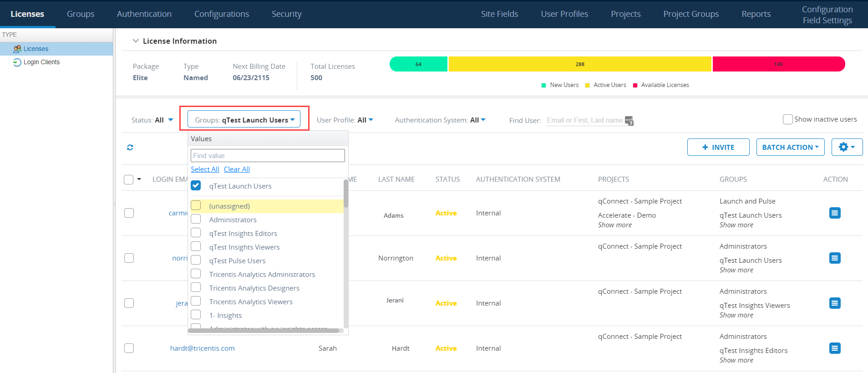
Task: Click the Clear All link
Action: (x=237, y=169)
